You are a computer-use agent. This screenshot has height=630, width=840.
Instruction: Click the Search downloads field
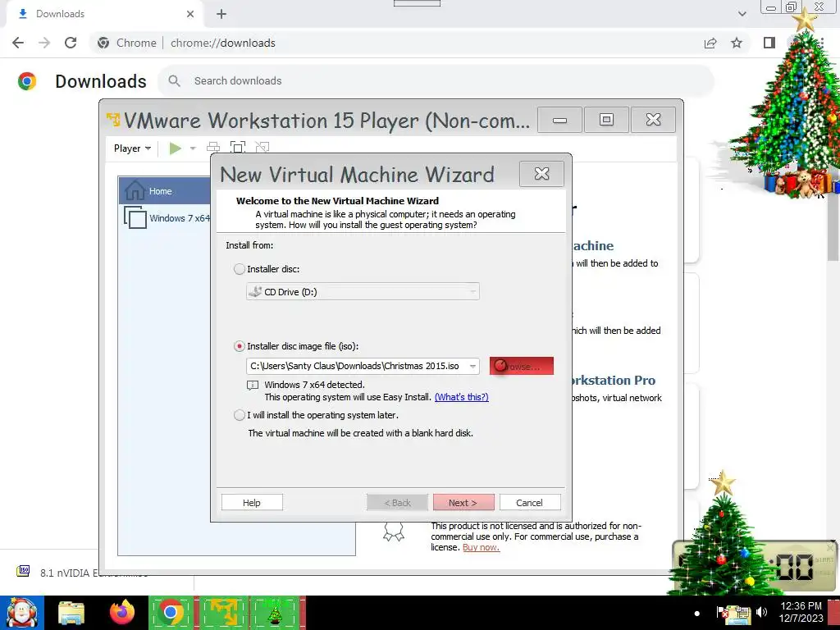click(x=436, y=81)
